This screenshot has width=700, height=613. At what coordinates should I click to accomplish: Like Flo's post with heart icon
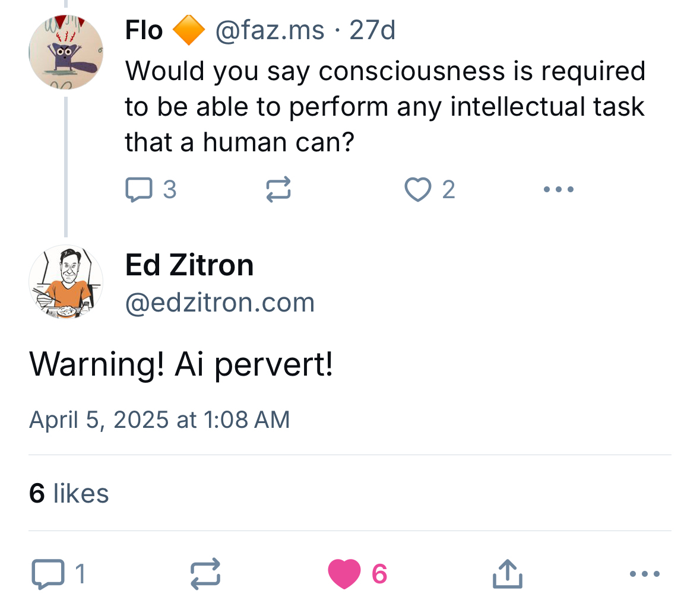(418, 189)
